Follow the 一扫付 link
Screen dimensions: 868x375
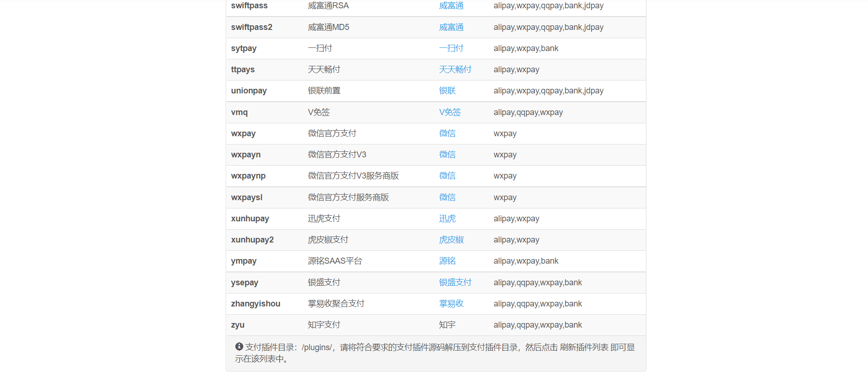pos(451,48)
